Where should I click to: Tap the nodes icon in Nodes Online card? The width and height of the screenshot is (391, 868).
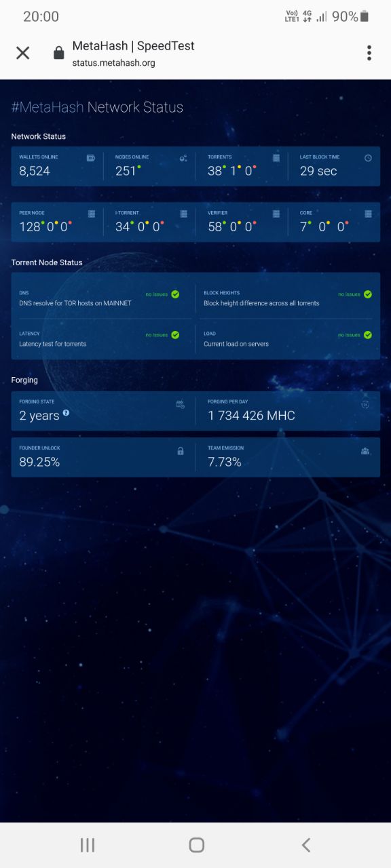tap(183, 158)
